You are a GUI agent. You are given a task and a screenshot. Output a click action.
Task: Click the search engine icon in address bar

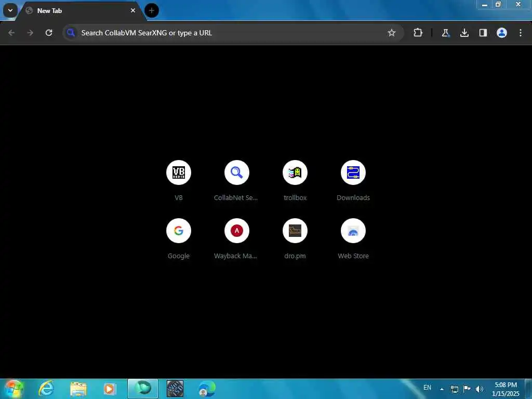tap(71, 33)
